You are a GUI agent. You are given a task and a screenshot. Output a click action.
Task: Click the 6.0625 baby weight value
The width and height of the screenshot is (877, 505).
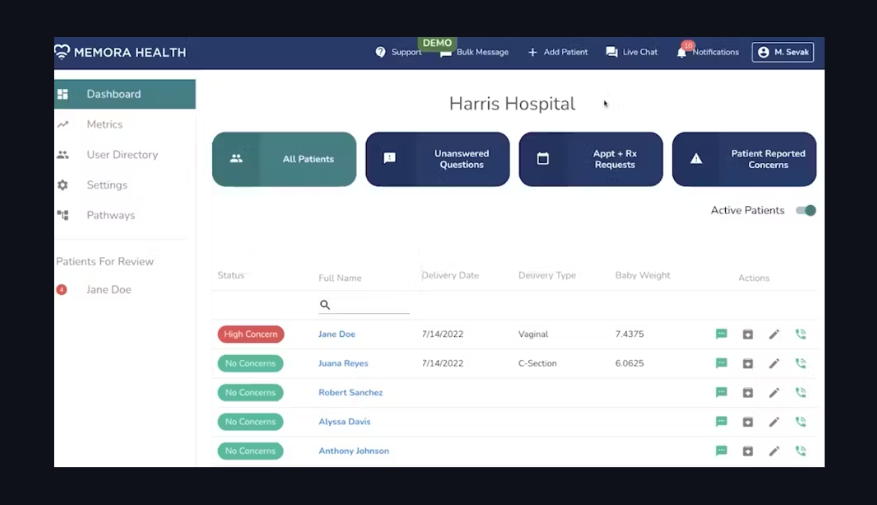click(630, 363)
